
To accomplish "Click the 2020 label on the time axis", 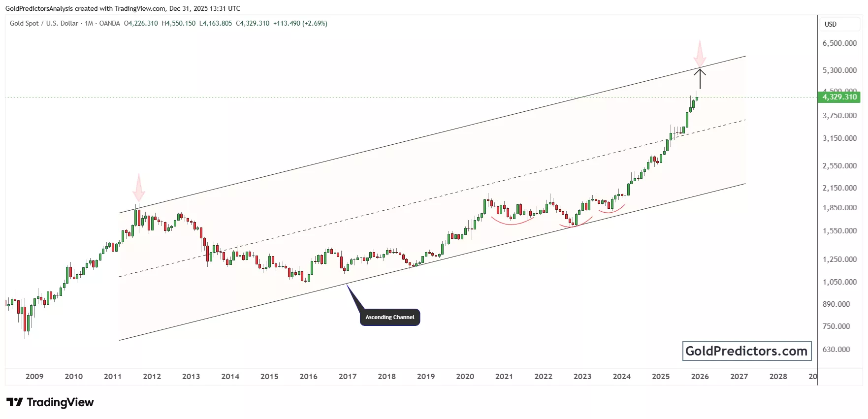I will tap(465, 377).
